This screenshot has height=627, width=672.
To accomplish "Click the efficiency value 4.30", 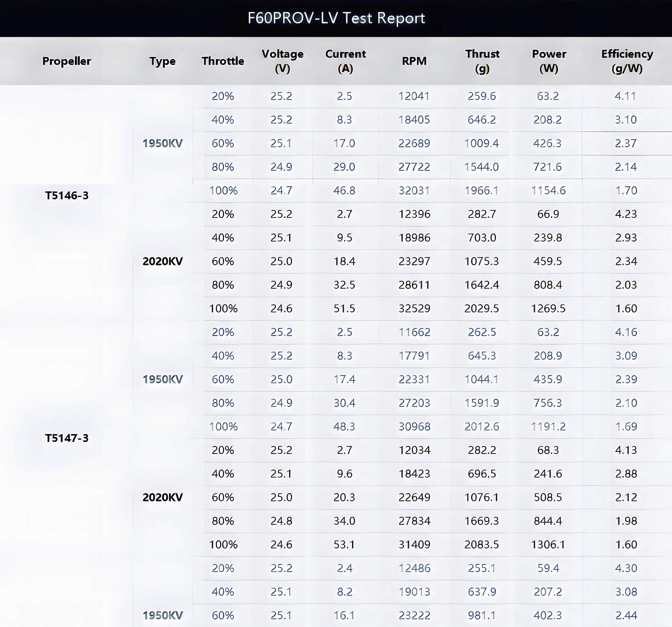I will click(626, 568).
